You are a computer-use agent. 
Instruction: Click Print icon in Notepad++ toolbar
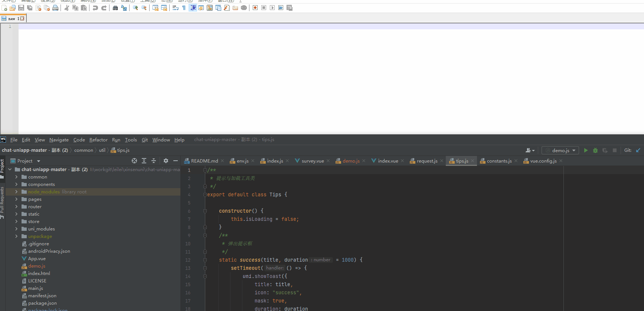pos(55,8)
